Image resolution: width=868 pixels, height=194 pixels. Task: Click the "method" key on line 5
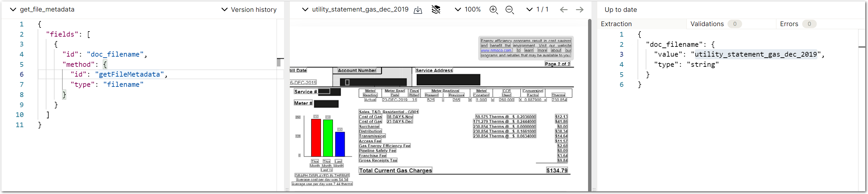pyautogui.click(x=78, y=64)
